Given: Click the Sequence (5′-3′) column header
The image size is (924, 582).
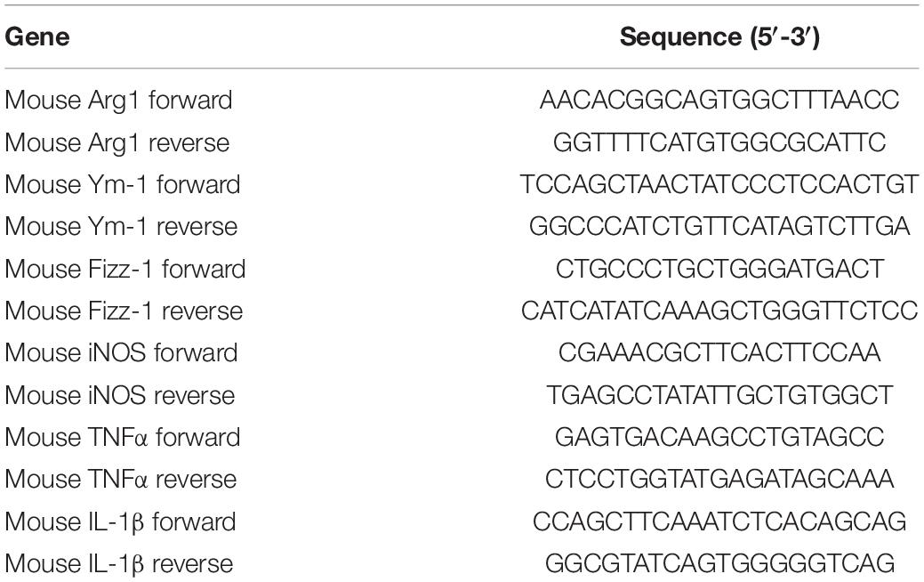Looking at the screenshot, I should [719, 37].
